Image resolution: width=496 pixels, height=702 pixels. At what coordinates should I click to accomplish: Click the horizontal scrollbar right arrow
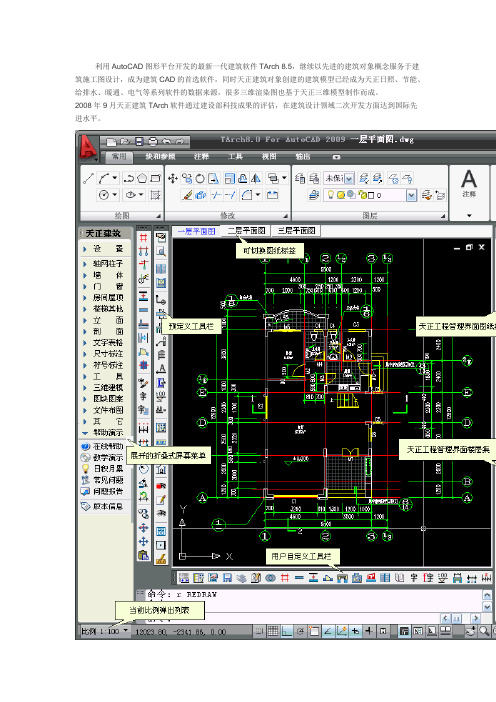click(476, 618)
